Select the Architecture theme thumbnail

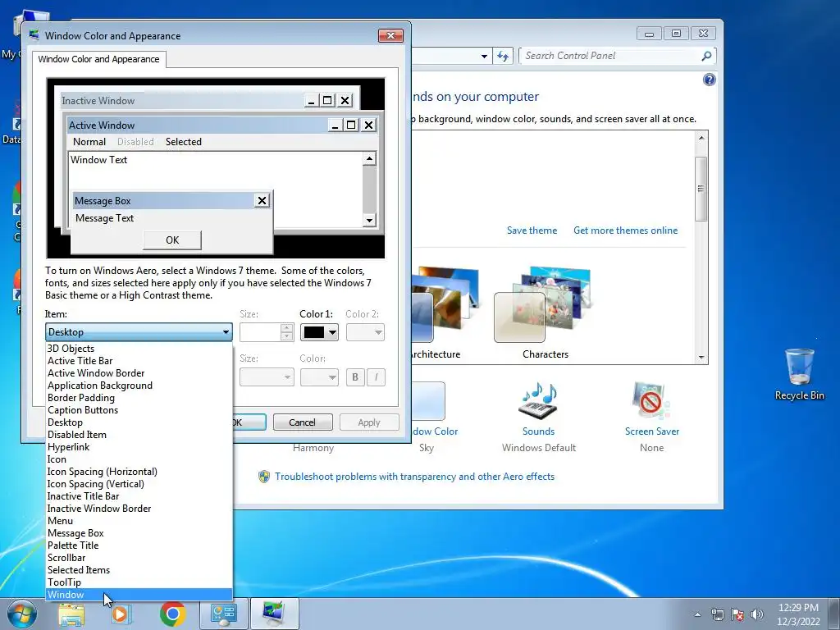(x=445, y=304)
